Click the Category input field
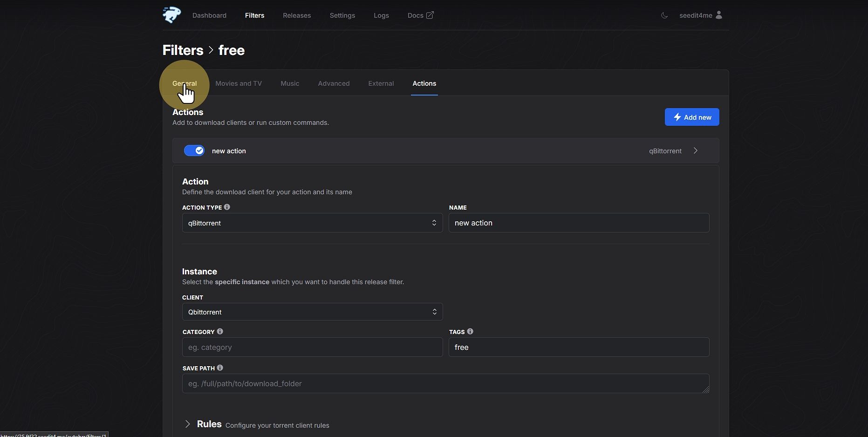The height and width of the screenshot is (437, 868). coord(312,347)
